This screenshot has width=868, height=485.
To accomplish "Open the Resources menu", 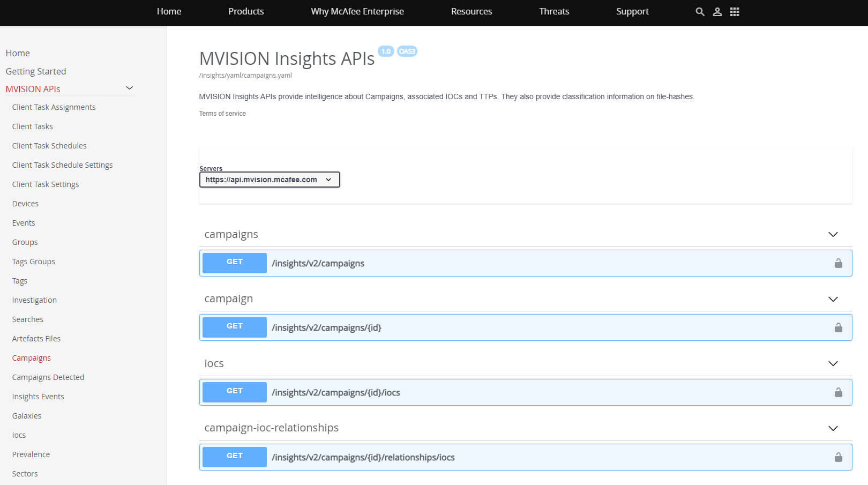I will (472, 11).
